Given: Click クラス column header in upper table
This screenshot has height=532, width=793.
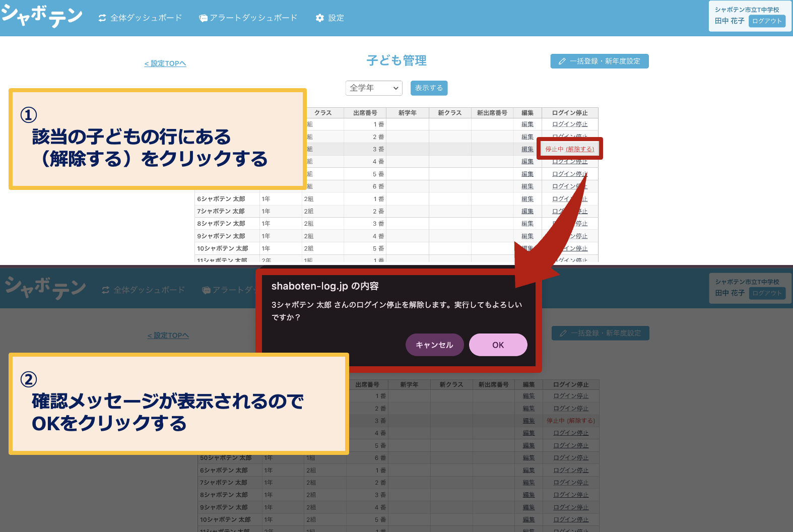Looking at the screenshot, I should [x=323, y=113].
